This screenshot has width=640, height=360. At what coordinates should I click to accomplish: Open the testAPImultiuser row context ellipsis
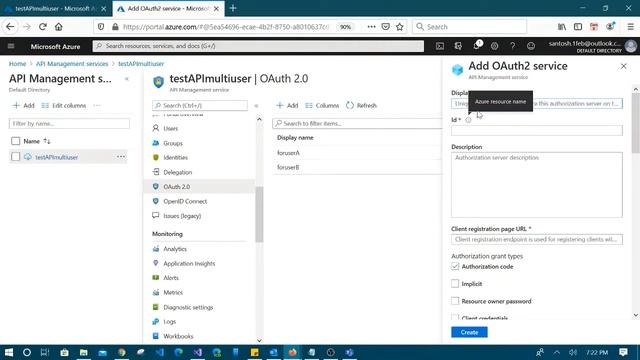pos(121,157)
